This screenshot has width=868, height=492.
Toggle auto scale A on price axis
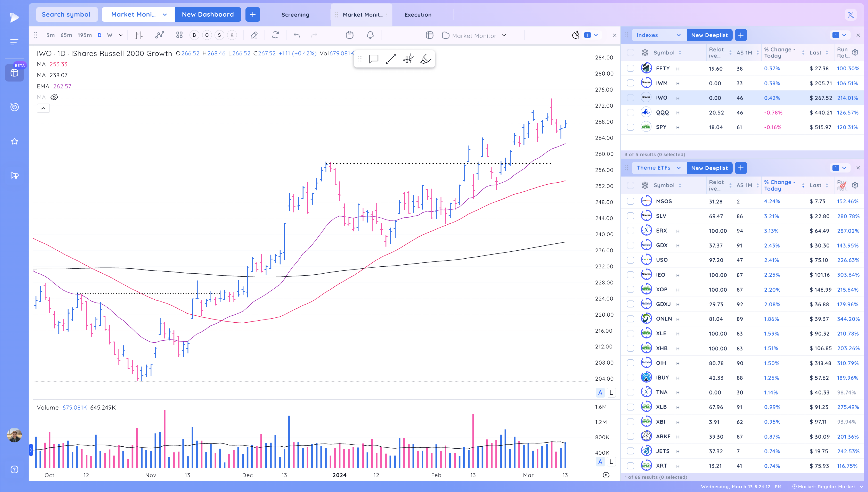tap(600, 393)
